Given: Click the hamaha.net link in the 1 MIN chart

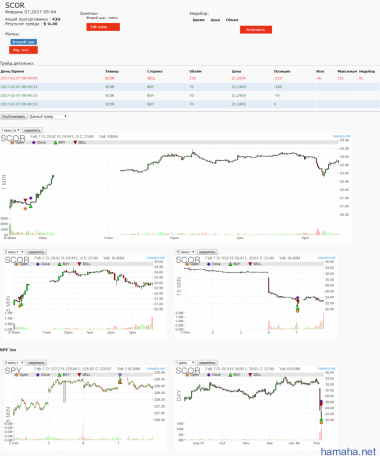Looking at the screenshot, I should pos(341,136).
